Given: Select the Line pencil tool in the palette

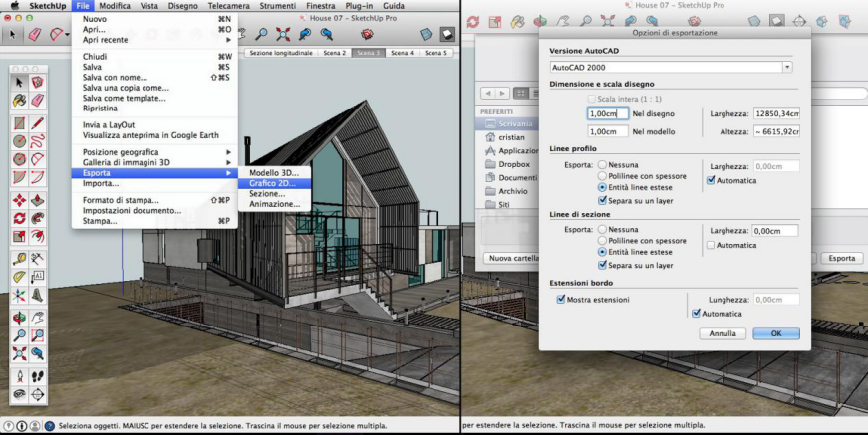Looking at the screenshot, I should (37, 123).
